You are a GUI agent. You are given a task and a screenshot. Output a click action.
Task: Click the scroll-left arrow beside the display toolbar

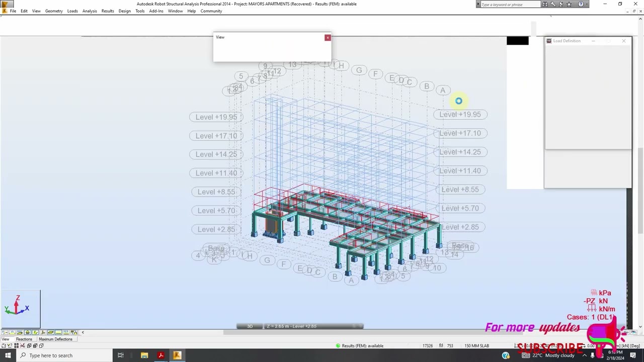point(83,332)
